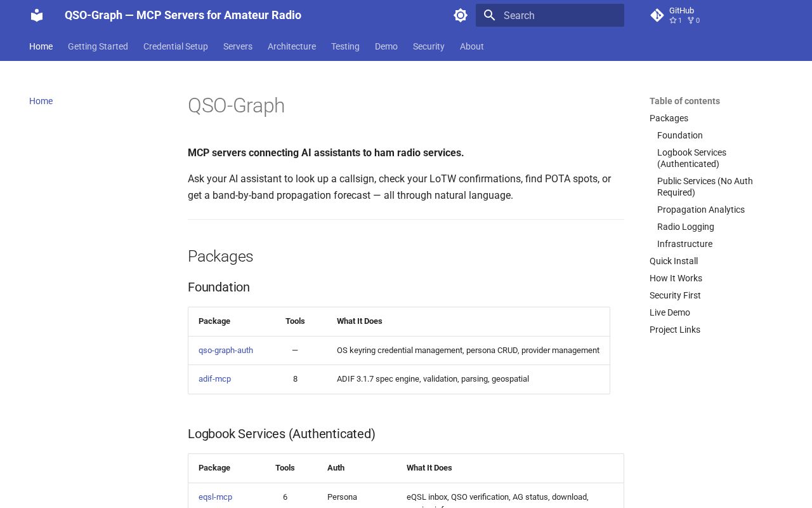This screenshot has height=508, width=812.
Task: Click the 'OS keyring credential management' description cell
Action: click(468, 351)
